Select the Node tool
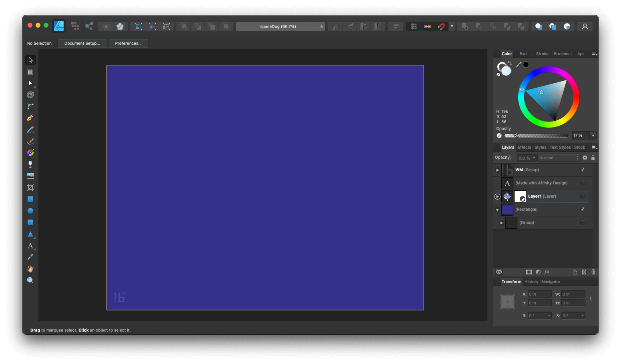The image size is (621, 364). (30, 83)
